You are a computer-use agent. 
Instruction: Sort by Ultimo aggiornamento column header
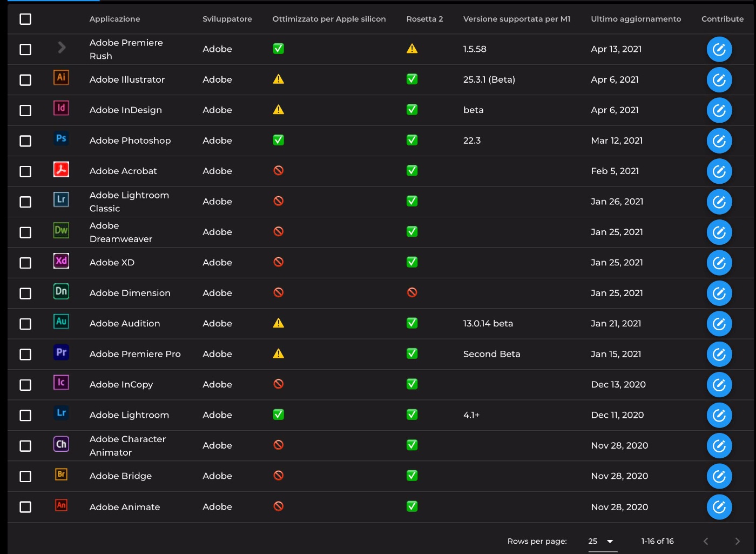(636, 19)
